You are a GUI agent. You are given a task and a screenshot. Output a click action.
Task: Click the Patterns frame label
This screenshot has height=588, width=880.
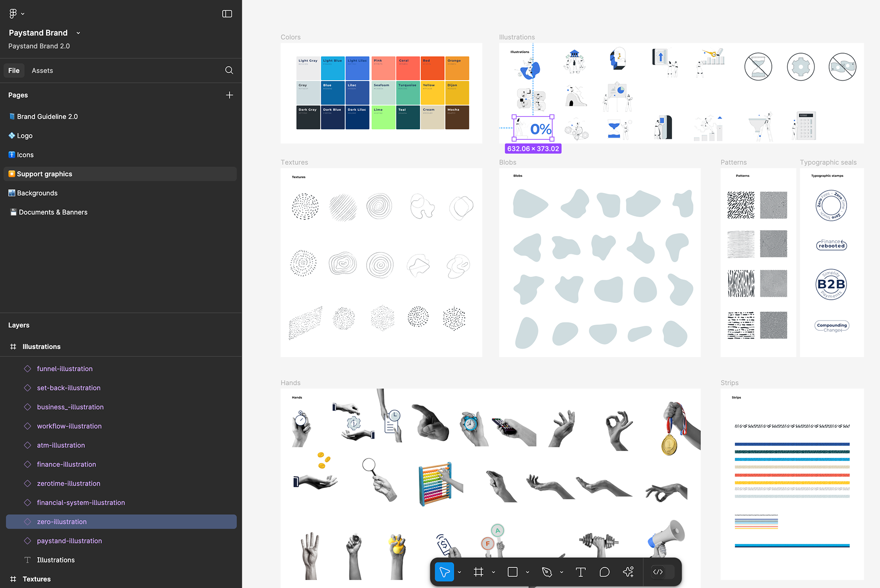click(x=733, y=162)
